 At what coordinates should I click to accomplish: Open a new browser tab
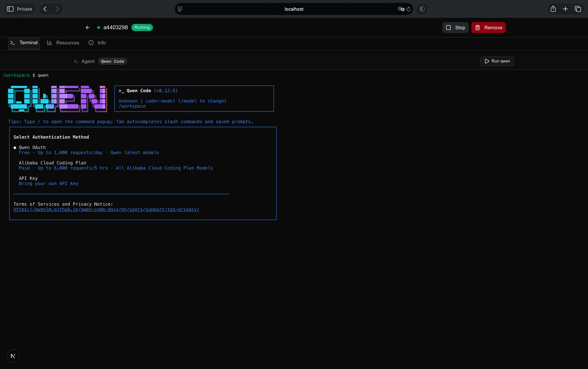click(x=565, y=9)
